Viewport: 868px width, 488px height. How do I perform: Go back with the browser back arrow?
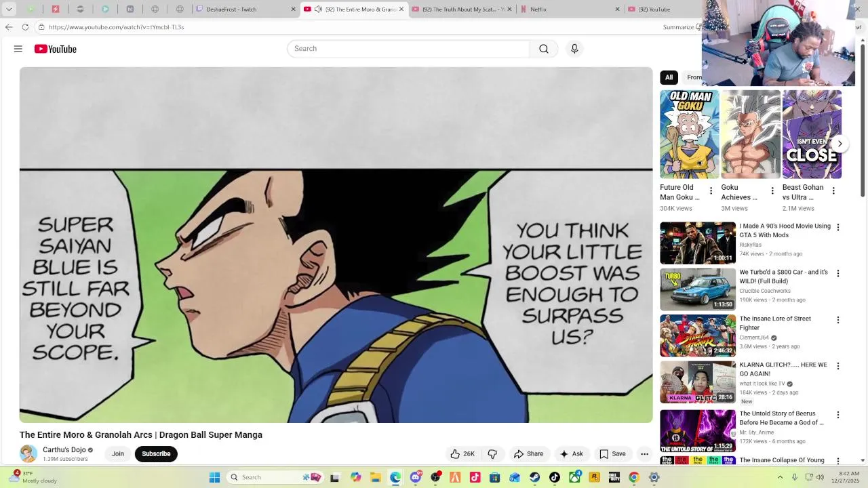click(x=9, y=27)
